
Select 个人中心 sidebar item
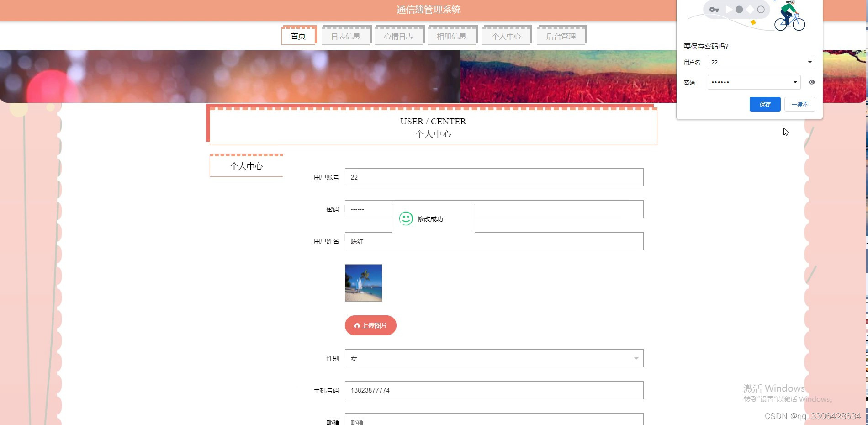click(247, 166)
